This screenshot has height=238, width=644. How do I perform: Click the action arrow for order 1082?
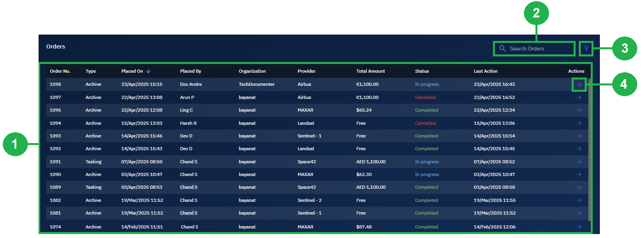click(579, 200)
